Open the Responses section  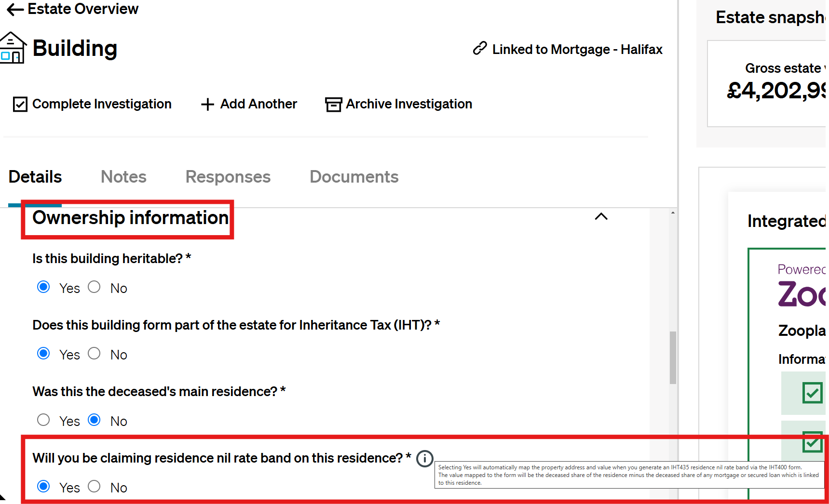pos(228,177)
